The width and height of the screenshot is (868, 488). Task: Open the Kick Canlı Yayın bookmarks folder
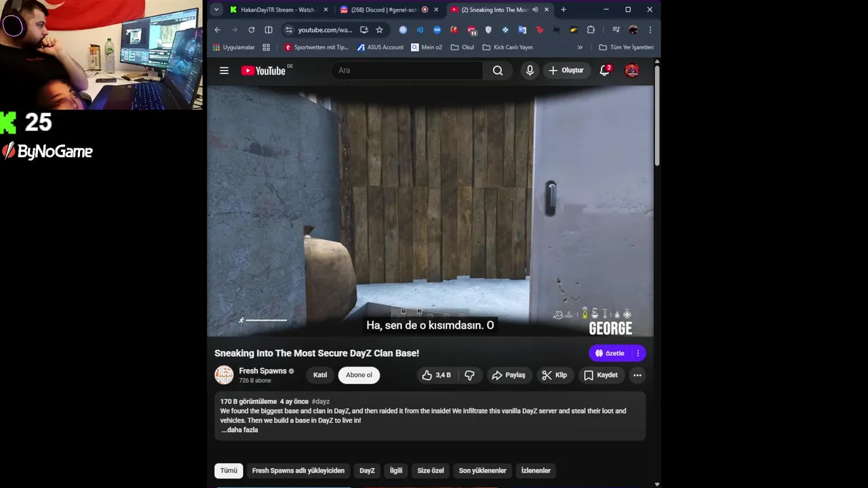pyautogui.click(x=507, y=47)
